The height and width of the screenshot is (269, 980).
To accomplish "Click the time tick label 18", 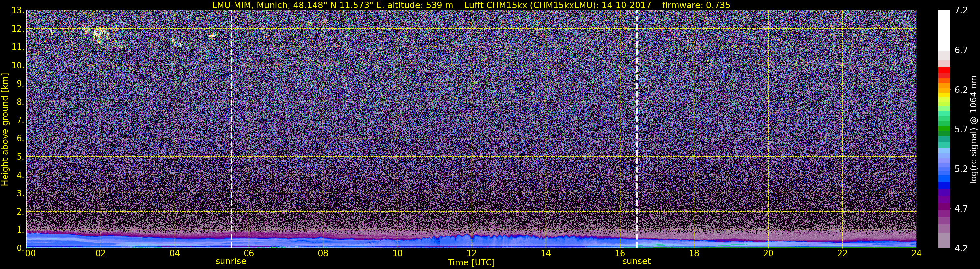I will click(x=694, y=253).
